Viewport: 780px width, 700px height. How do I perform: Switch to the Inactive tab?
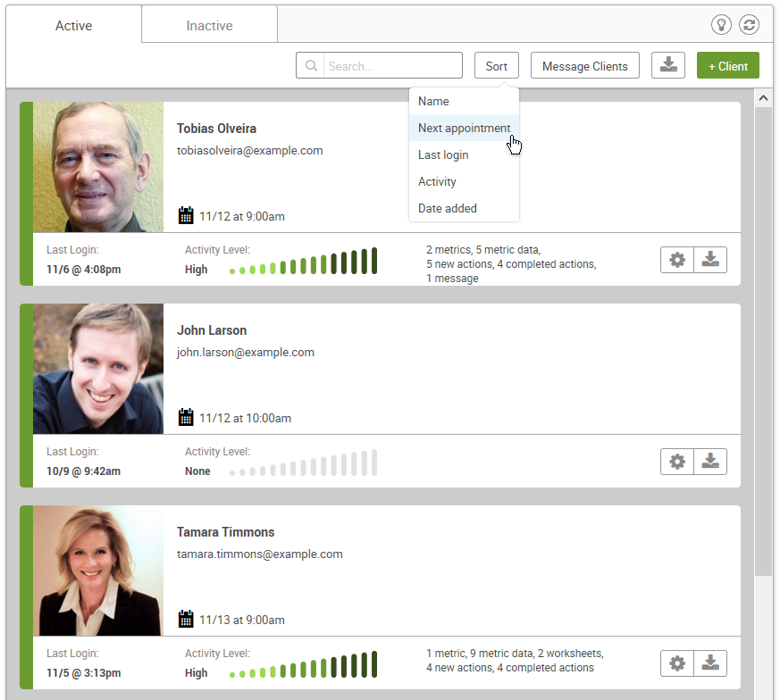point(209,25)
